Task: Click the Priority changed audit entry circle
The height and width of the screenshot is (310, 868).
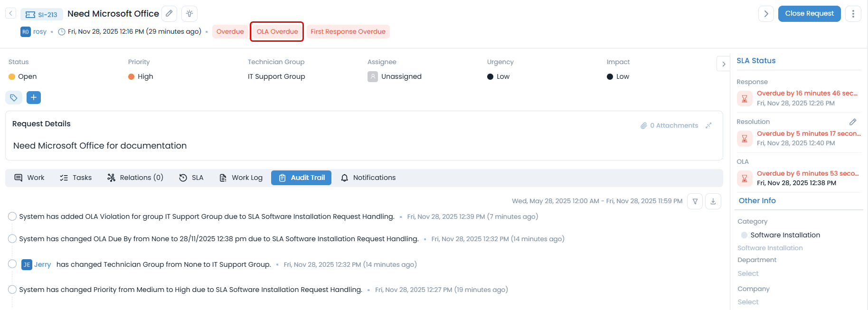Action: click(12, 290)
